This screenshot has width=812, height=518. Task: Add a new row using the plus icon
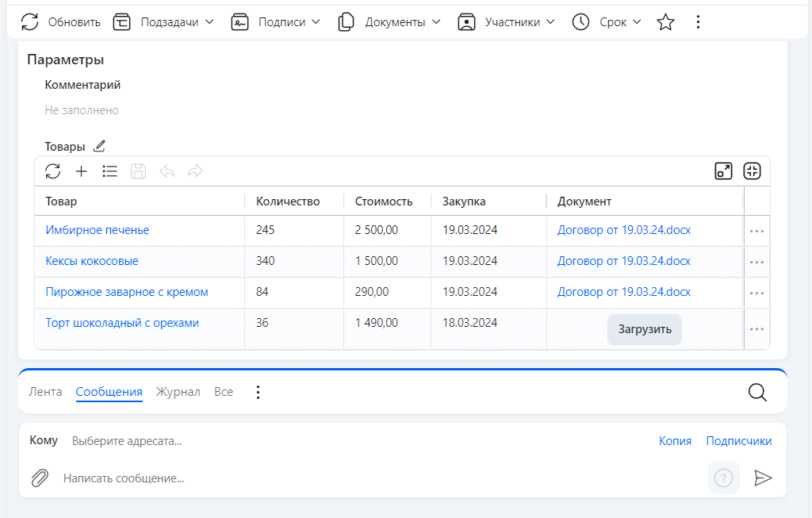(81, 171)
